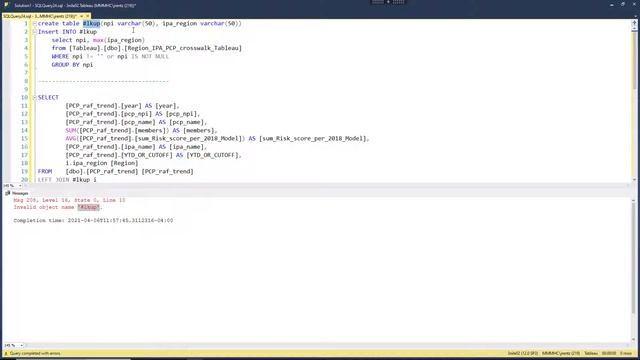Click 'GROUP BY npi' on line 6

click(72, 64)
